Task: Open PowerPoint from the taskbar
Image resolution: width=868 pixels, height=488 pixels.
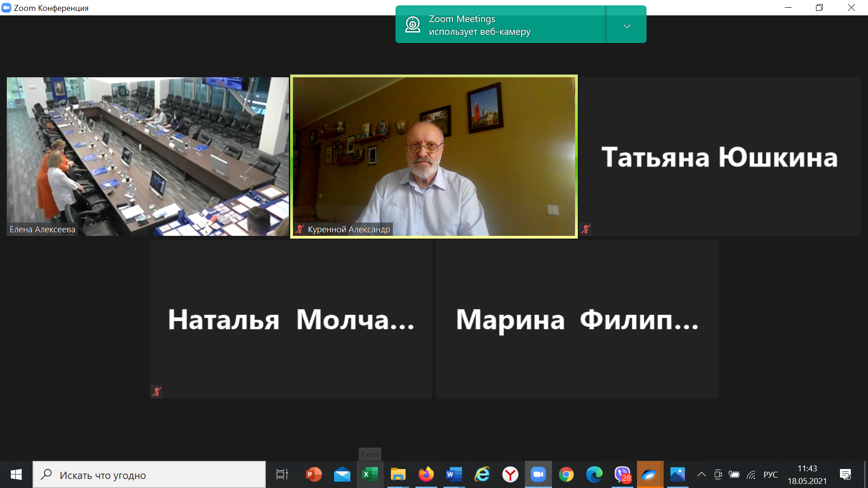Action: point(314,474)
